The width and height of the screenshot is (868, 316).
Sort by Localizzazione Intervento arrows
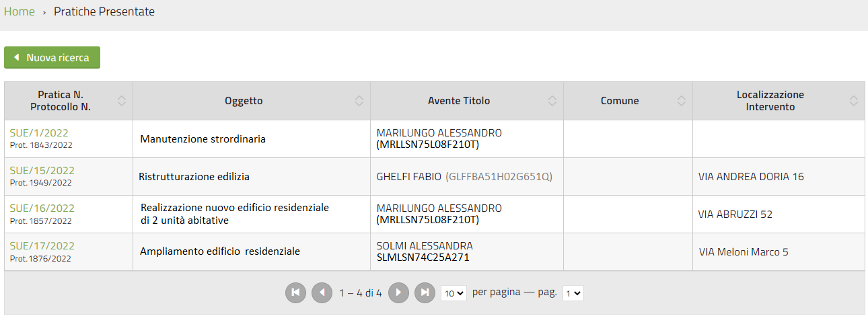[854, 101]
